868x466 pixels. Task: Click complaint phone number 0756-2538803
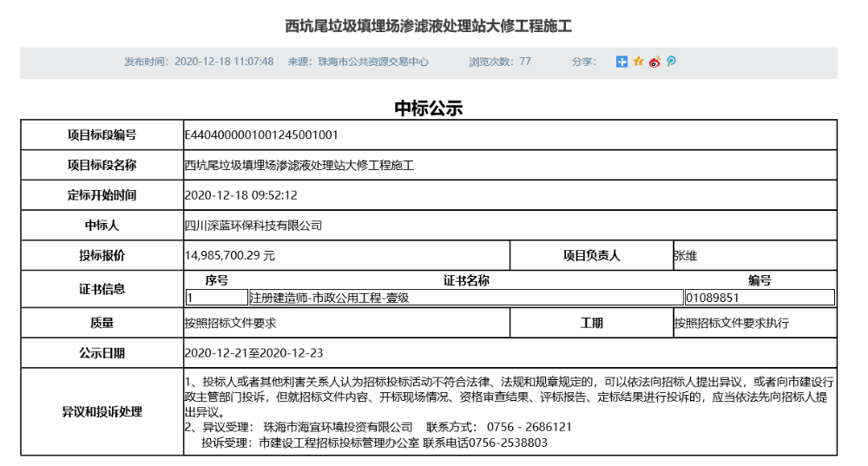[x=508, y=443]
